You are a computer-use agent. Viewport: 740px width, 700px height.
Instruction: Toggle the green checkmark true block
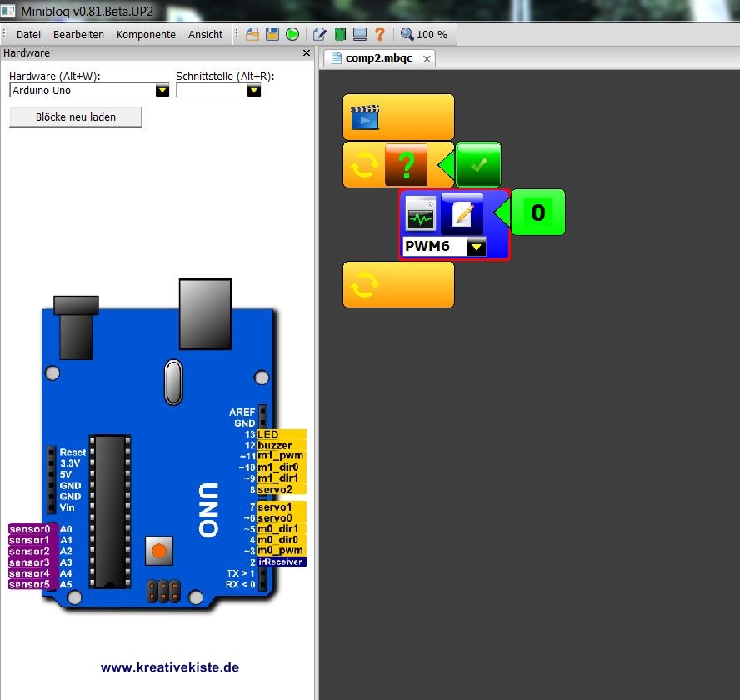click(478, 164)
